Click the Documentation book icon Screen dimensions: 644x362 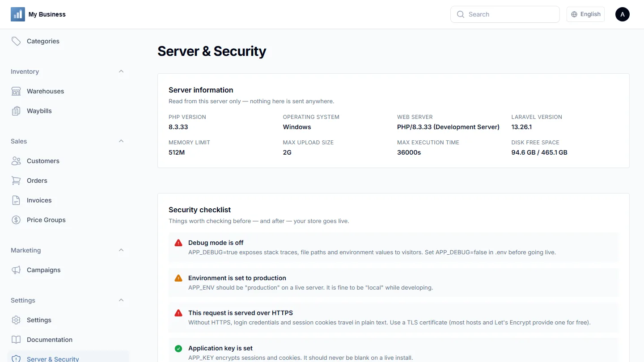pyautogui.click(x=16, y=340)
